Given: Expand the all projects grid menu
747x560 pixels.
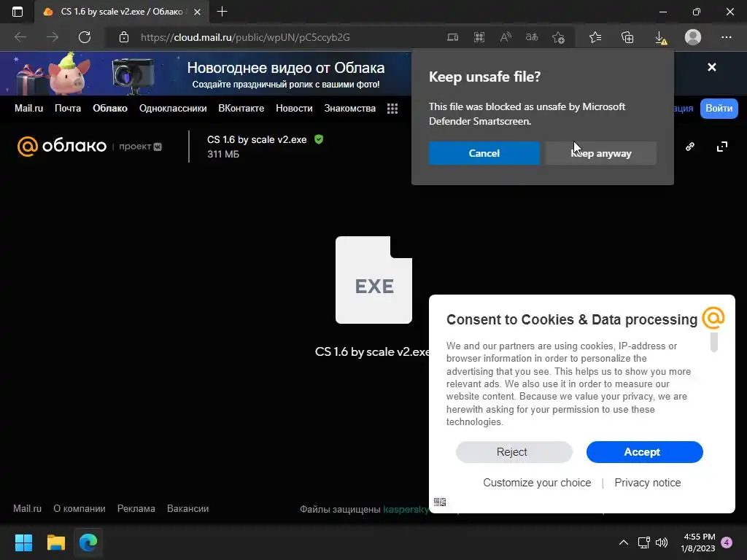Looking at the screenshot, I should [x=392, y=109].
